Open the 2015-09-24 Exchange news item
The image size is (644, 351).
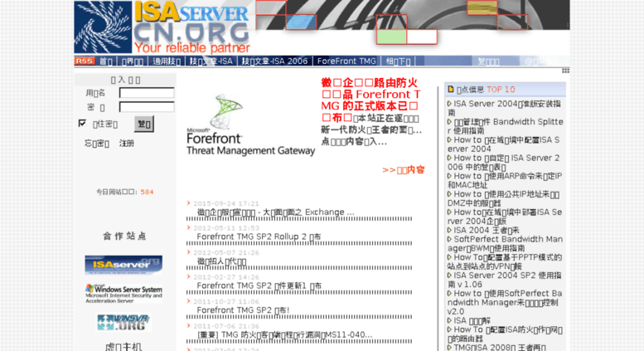pyautogui.click(x=275, y=212)
